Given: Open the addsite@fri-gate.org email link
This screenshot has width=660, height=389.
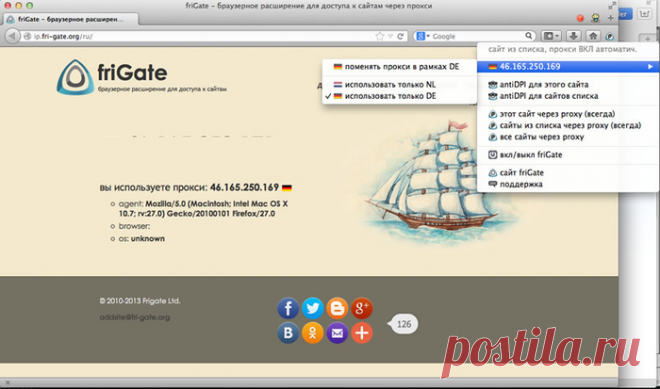Looking at the screenshot, I should click(x=135, y=317).
